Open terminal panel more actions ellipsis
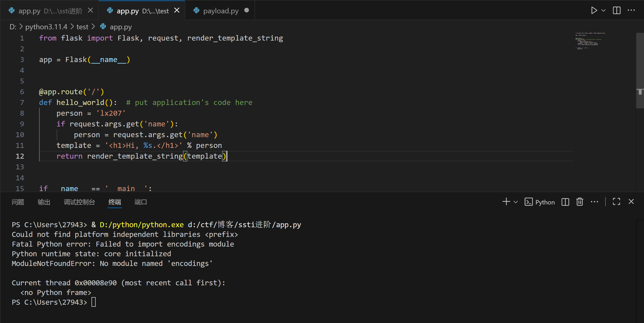644x323 pixels. [x=594, y=202]
